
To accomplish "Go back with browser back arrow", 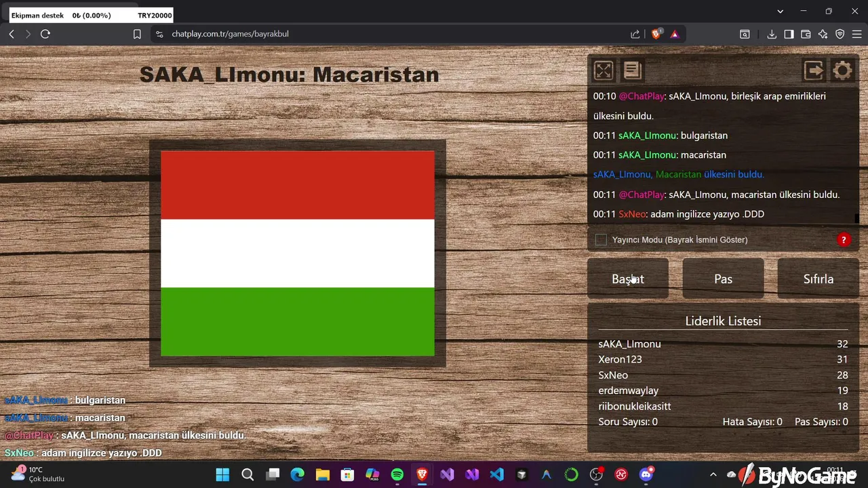I will tap(12, 34).
